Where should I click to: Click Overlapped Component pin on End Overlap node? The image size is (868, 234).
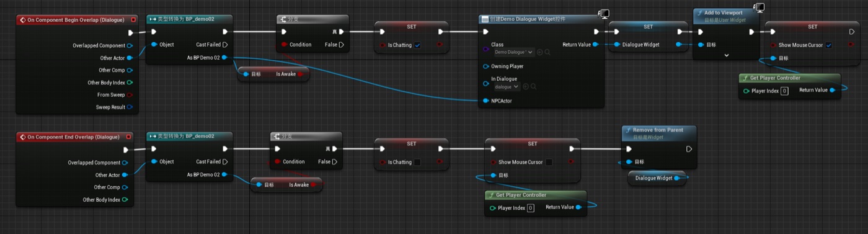tap(125, 163)
